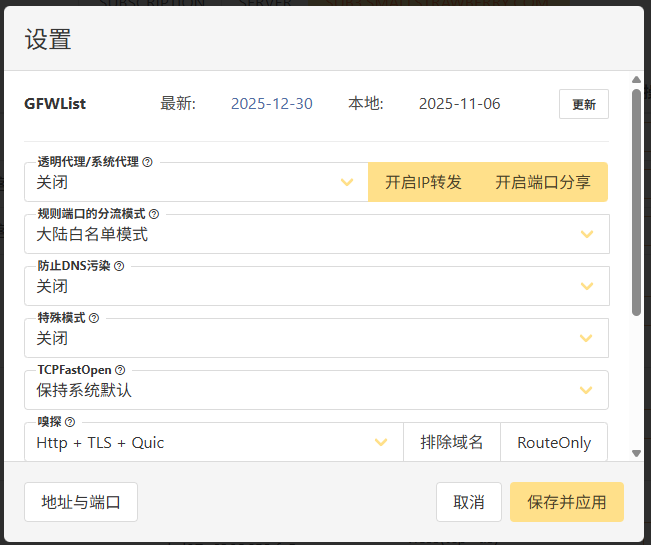
Task: Toggle the 开启IP转发 option
Action: pos(423,182)
